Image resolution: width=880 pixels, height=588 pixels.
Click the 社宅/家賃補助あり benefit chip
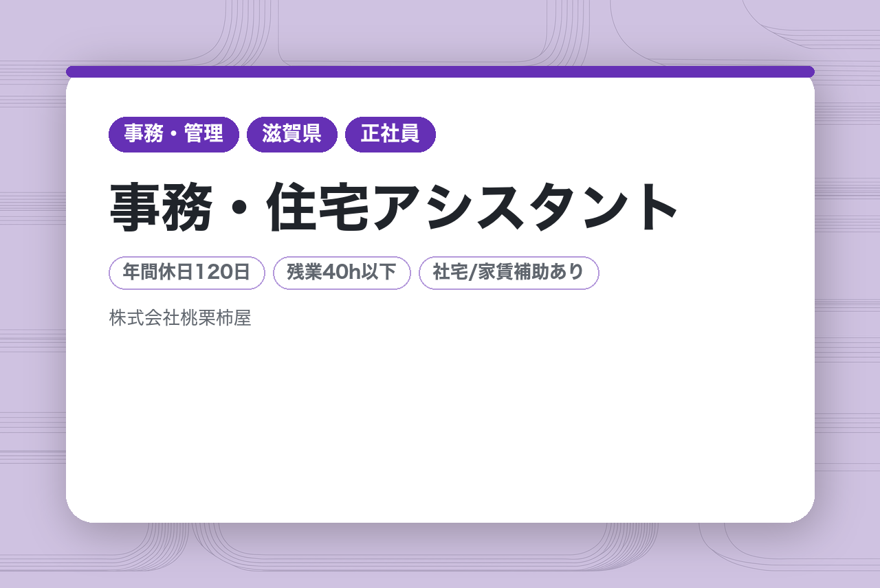point(509,273)
